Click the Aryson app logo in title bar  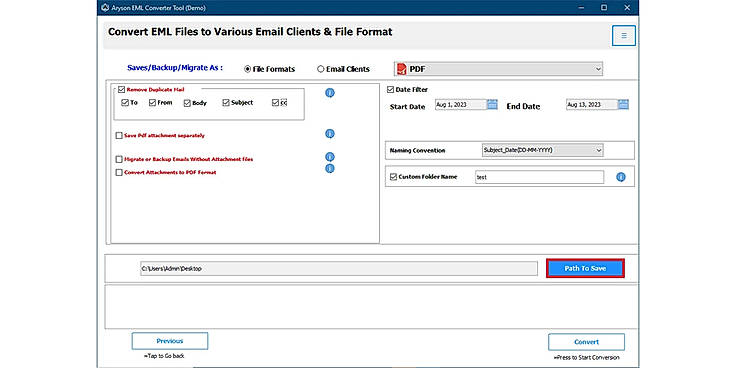tap(105, 8)
